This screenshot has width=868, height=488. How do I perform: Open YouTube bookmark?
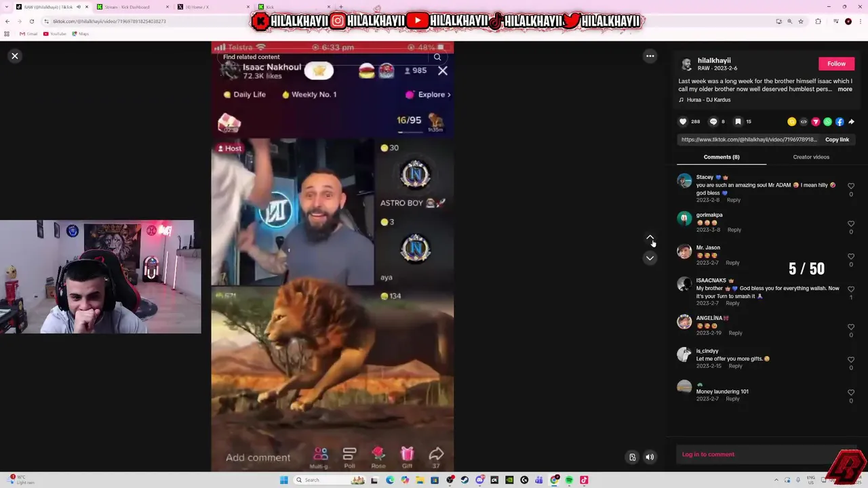[55, 34]
